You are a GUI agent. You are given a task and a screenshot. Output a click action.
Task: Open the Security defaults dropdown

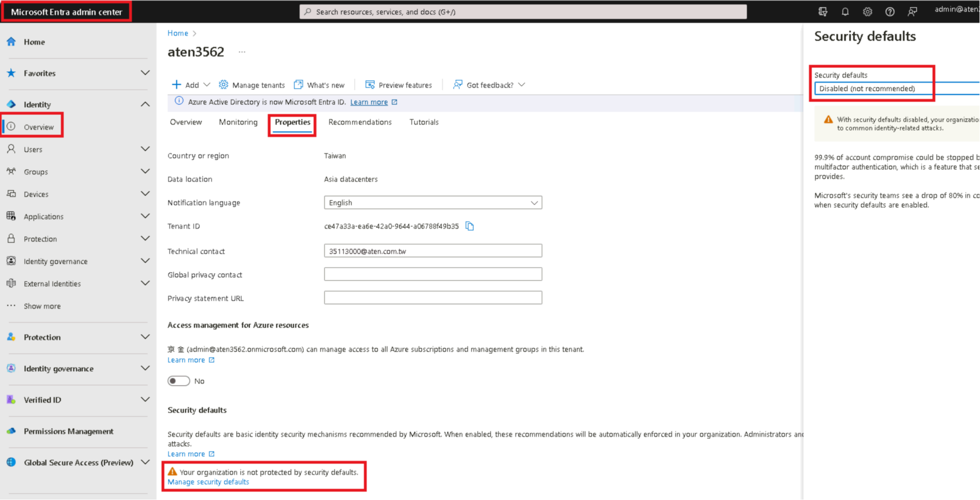coord(897,88)
